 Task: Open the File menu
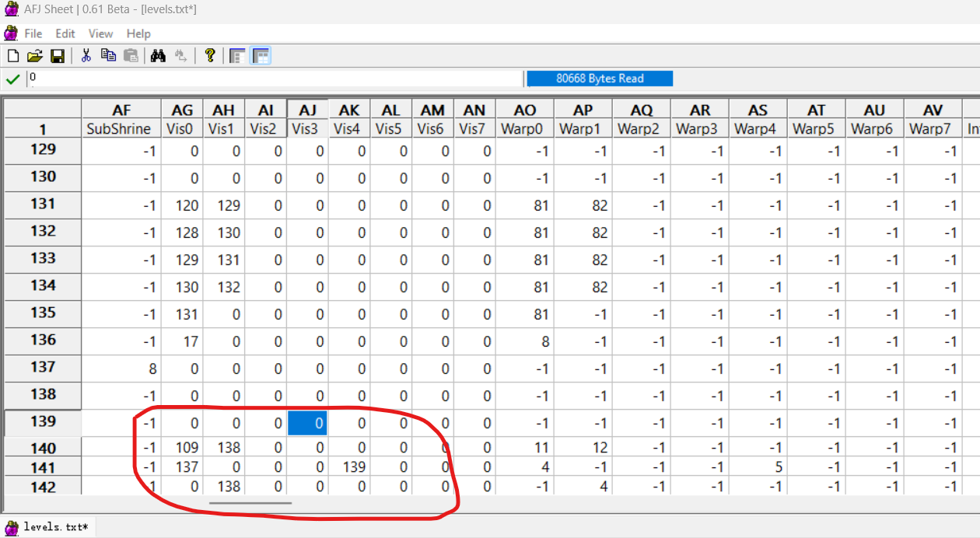click(33, 33)
